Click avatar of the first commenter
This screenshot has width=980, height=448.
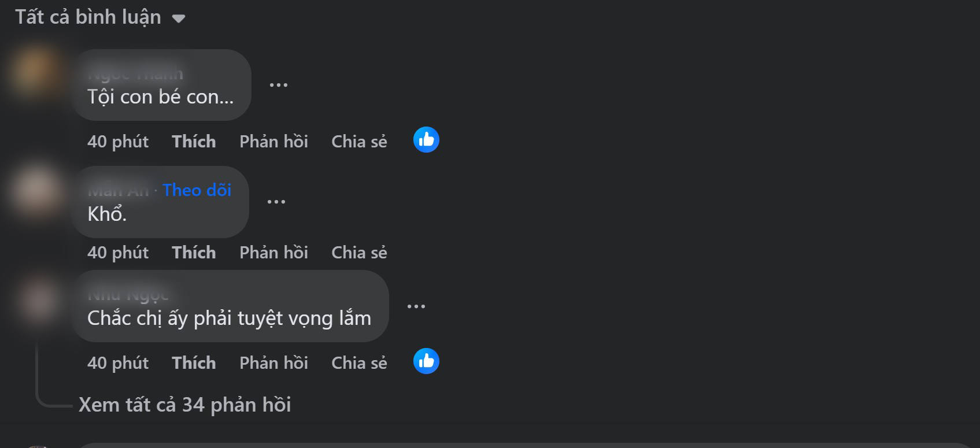pyautogui.click(x=36, y=71)
